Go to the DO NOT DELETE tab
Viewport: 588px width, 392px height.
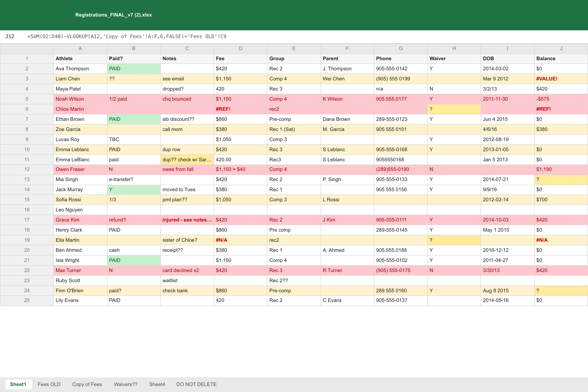pos(196,384)
